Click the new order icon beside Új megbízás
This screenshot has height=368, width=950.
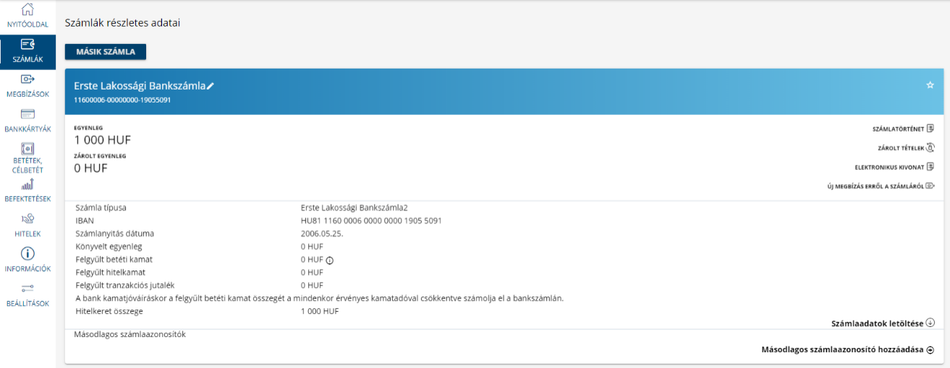(x=931, y=186)
